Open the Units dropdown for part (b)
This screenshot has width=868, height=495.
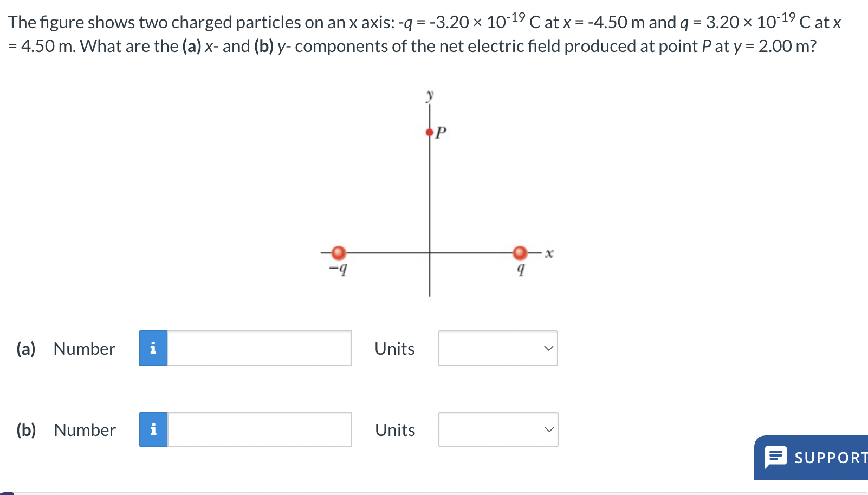[497, 429]
